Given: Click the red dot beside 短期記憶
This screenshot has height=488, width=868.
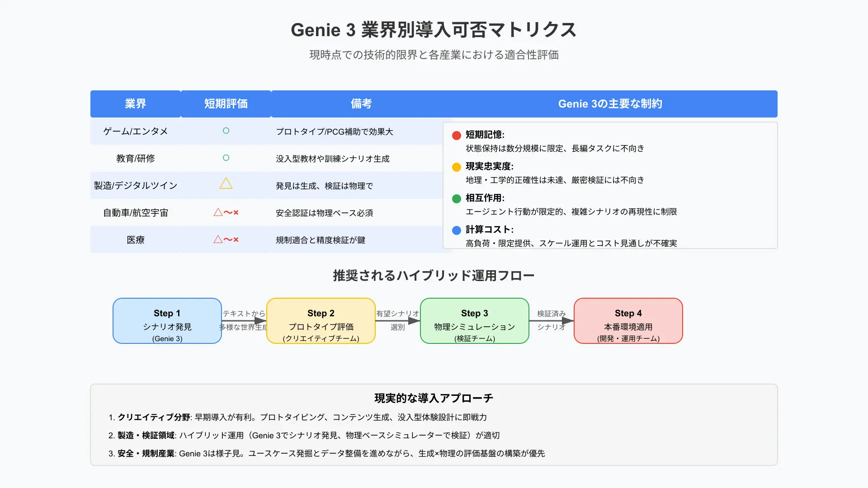Looking at the screenshot, I should [x=457, y=136].
